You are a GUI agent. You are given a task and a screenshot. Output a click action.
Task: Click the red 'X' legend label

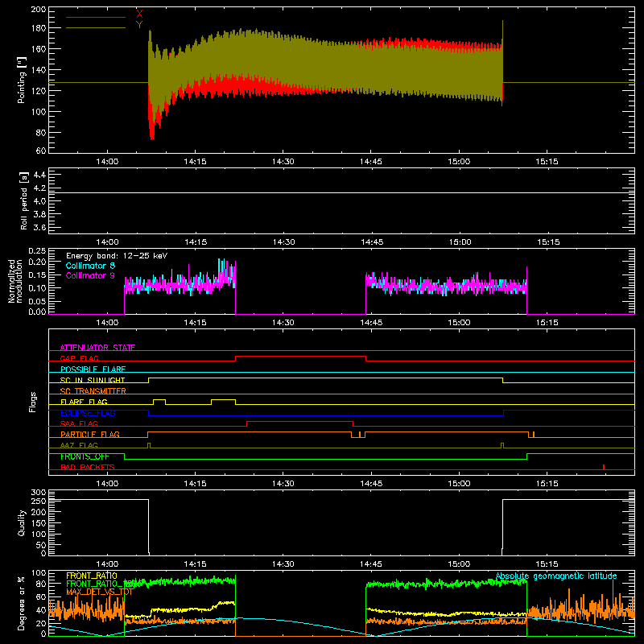[139, 14]
